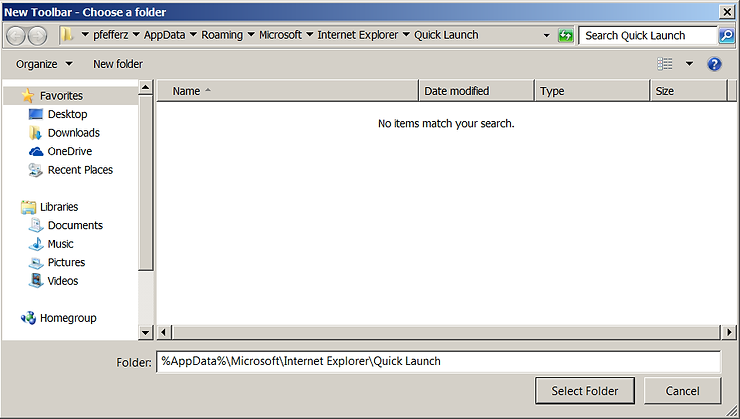Screen dimensions: 740x419
Task: Select Documents label in navigation pane
Action: point(75,226)
